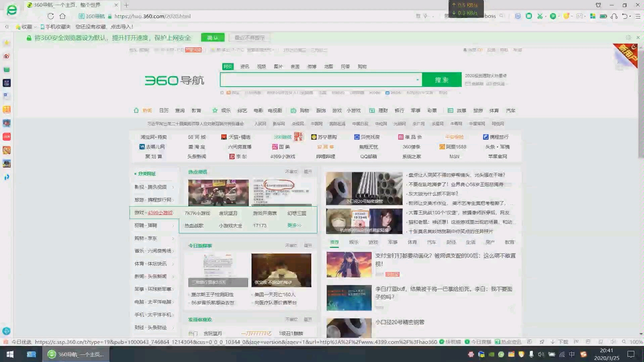Switch to the 财经 news feed tab
Screen dimensions: 644x362
[x=451, y=242]
